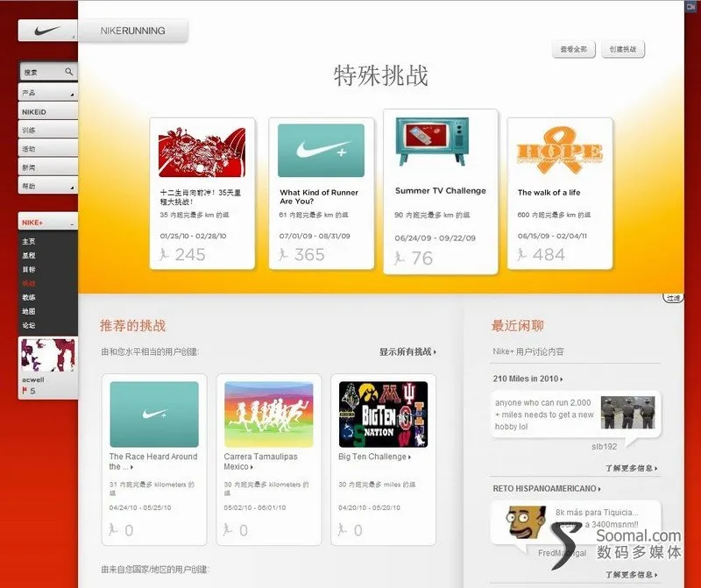The image size is (701, 588).
Task: Expand the 帮助 help menu
Action: pos(48,186)
